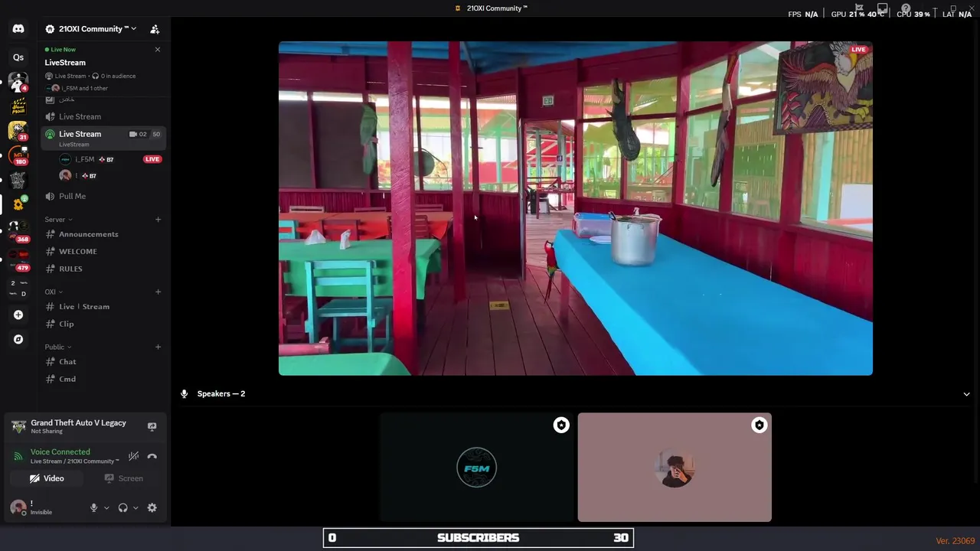Click Voice Connected status text
Screen dimensions: 980x551
point(60,452)
